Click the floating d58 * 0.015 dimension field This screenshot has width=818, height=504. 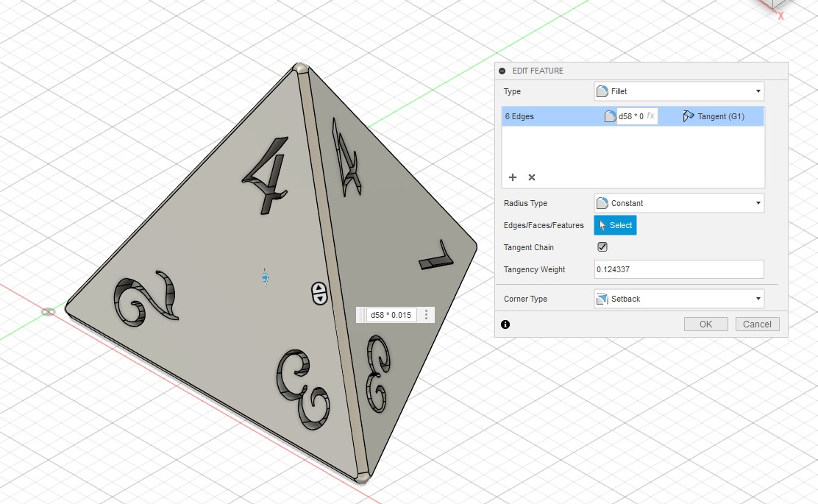click(391, 315)
